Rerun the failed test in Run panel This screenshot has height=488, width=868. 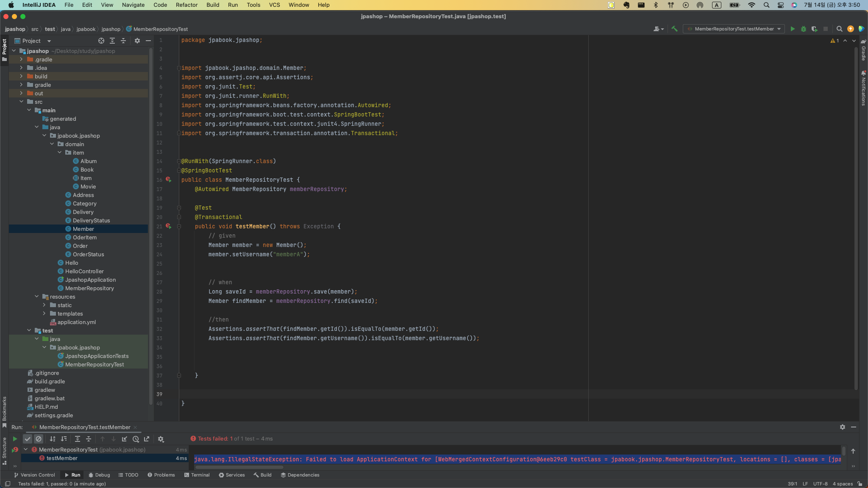15,439
